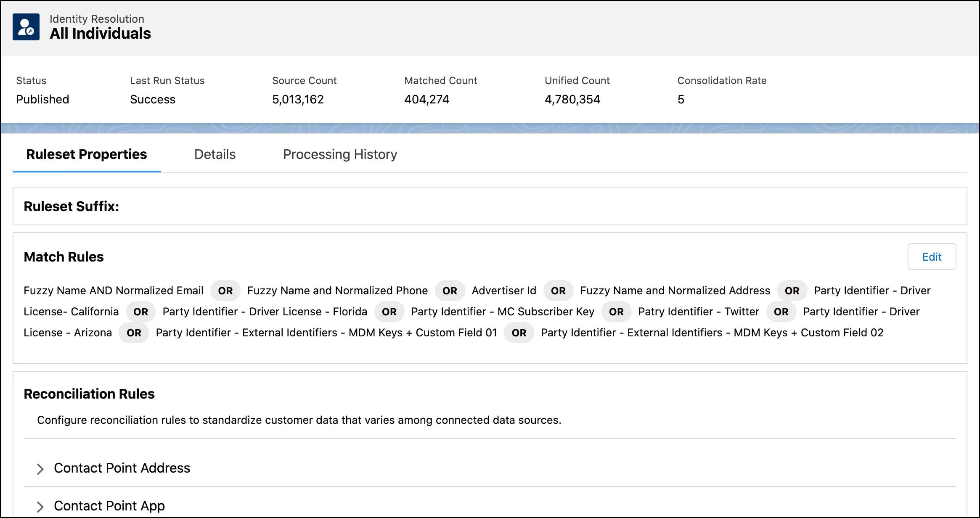Viewport: 980px width, 518px height.
Task: Click the Fuzzy Name AND Normalized Email rule
Action: pyautogui.click(x=114, y=291)
